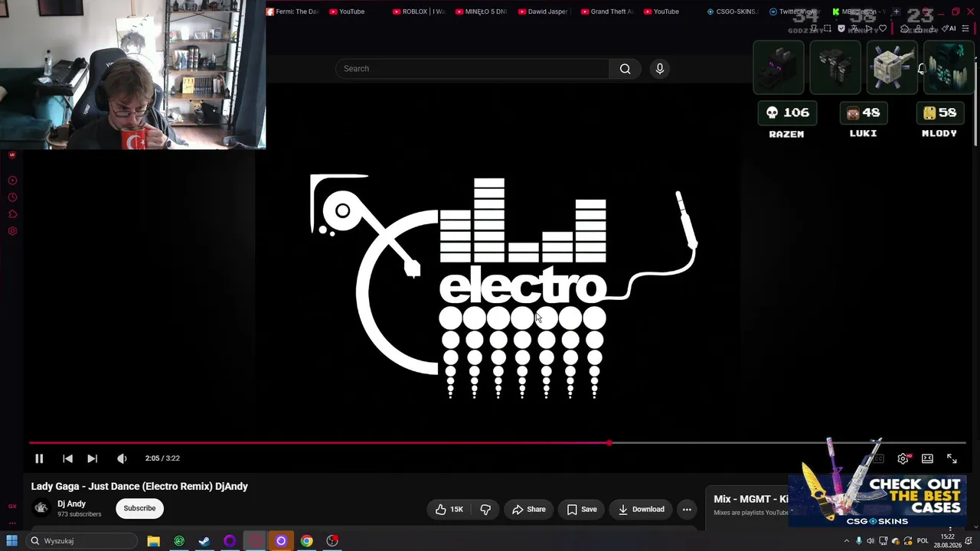Switch to the CSGO-SKINS browser tab
The width and height of the screenshot is (980, 551).
point(734,11)
